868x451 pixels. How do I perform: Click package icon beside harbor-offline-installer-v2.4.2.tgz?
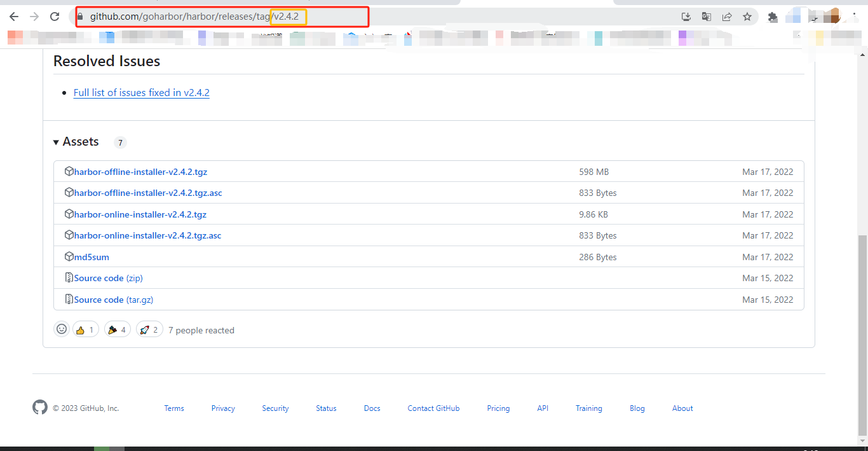point(69,171)
